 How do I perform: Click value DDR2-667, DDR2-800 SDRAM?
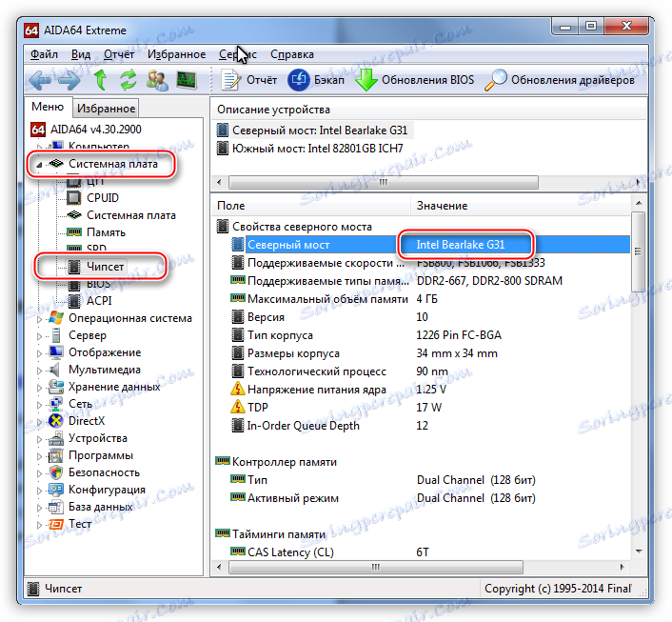(489, 281)
